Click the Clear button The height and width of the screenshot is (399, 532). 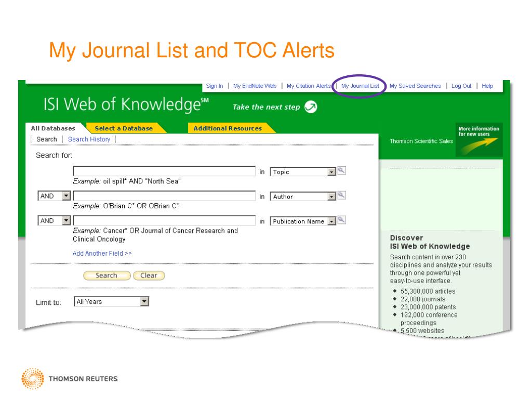coord(149,275)
